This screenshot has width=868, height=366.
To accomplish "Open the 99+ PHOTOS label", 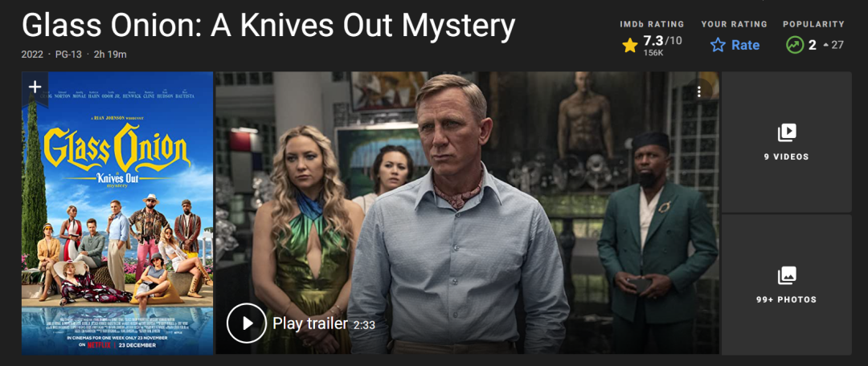I will click(x=787, y=299).
